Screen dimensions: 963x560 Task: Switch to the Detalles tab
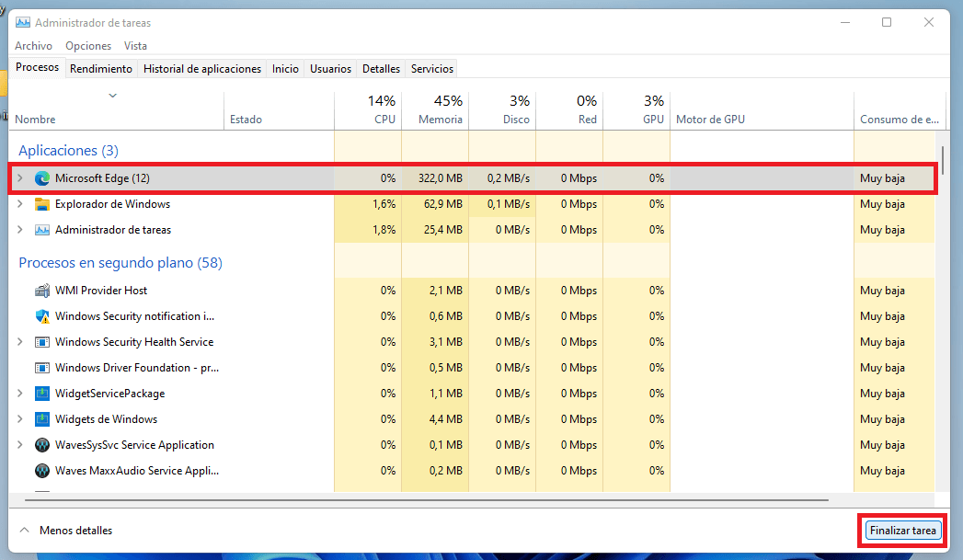[x=381, y=69]
